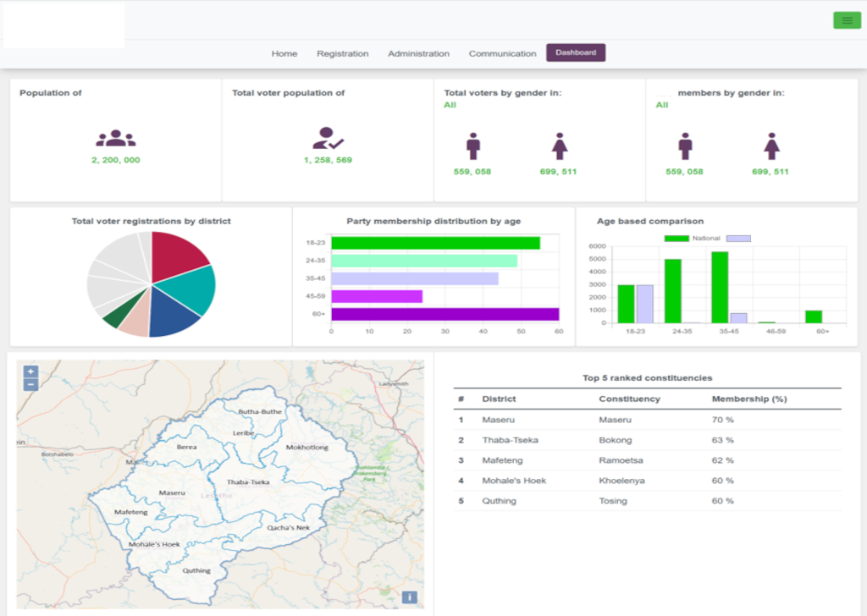Zoom out on the map
The height and width of the screenshot is (616, 867).
[x=30, y=384]
